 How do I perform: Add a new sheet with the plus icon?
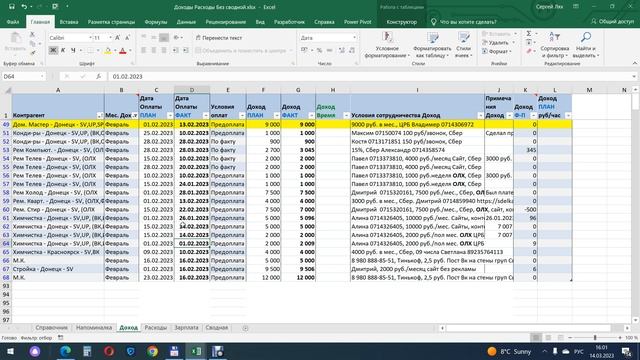tap(245, 328)
